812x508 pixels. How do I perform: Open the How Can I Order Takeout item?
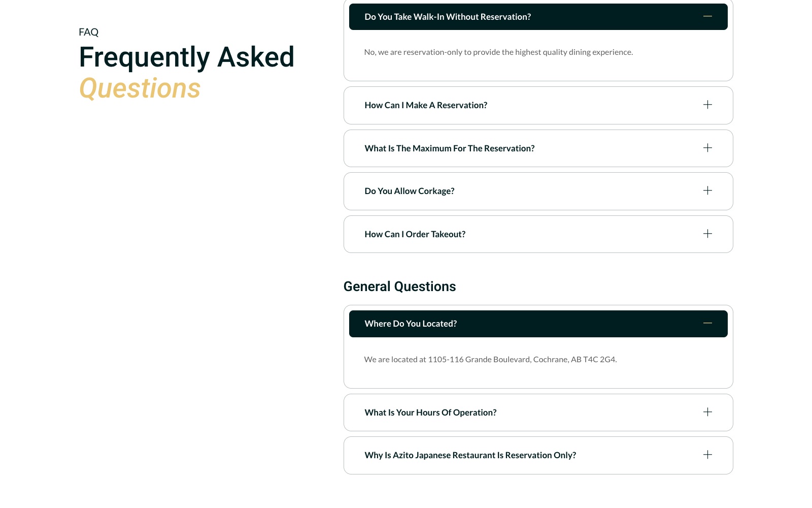coord(538,234)
